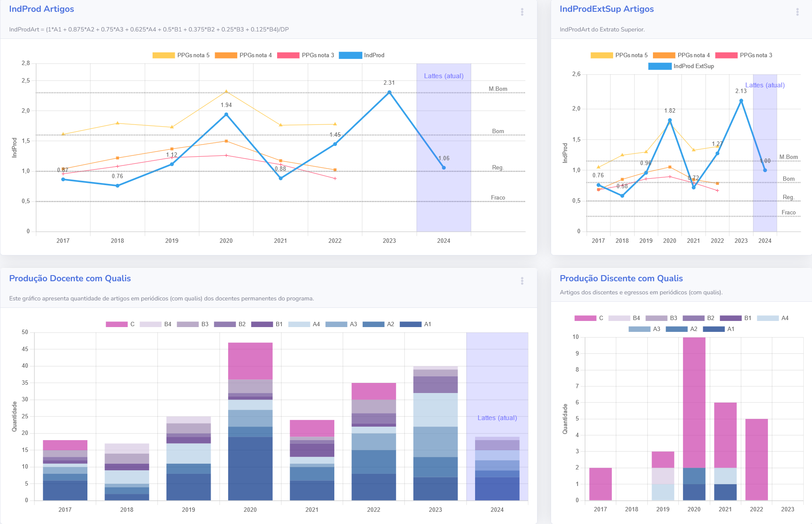Toggle the IndProd series legend in IndProd Artigos chart
This screenshot has width=812, height=524.
click(x=362, y=55)
